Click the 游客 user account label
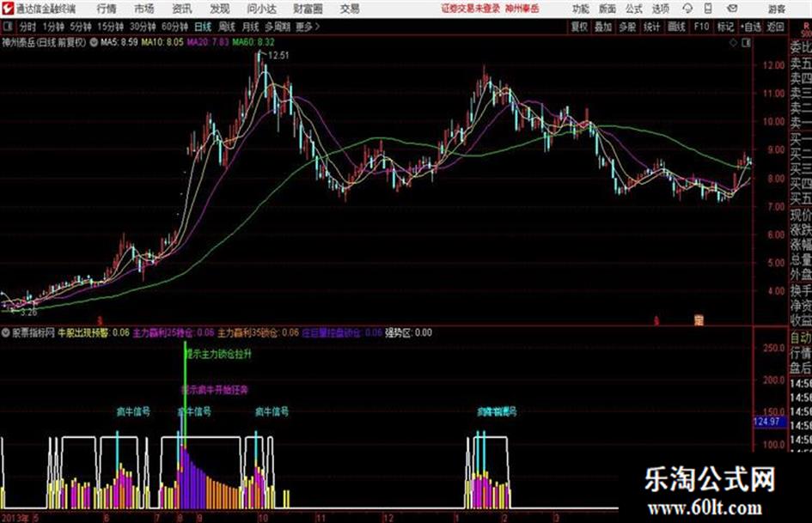 click(x=776, y=9)
